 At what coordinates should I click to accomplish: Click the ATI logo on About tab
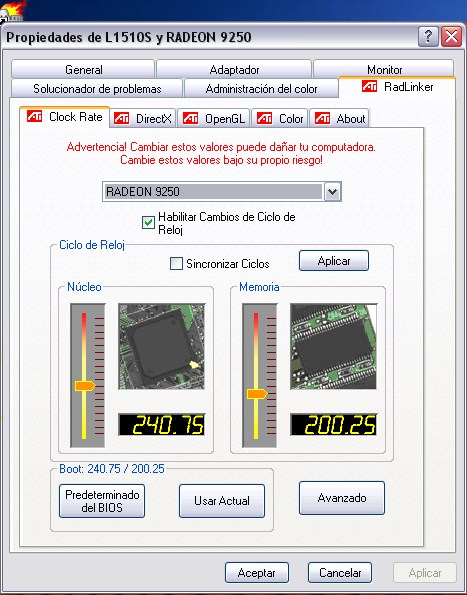click(322, 118)
